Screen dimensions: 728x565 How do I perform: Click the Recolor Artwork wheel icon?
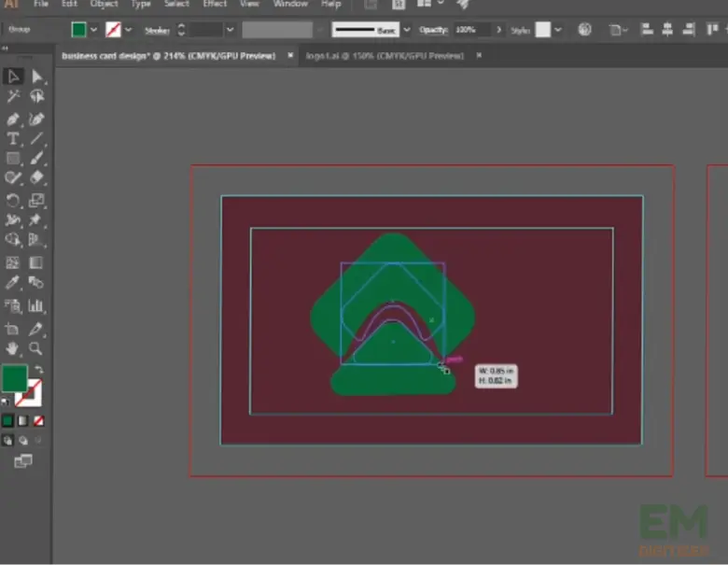(x=584, y=30)
